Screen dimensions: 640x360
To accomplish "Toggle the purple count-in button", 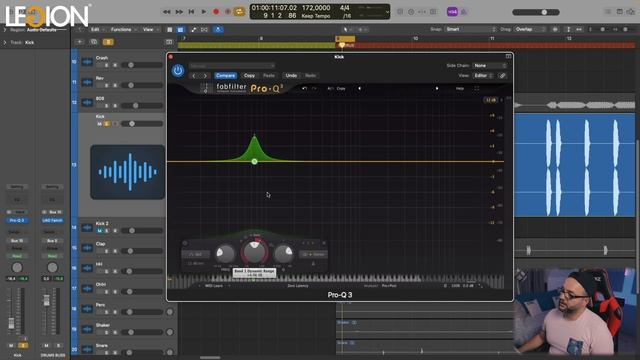I will 452,12.
